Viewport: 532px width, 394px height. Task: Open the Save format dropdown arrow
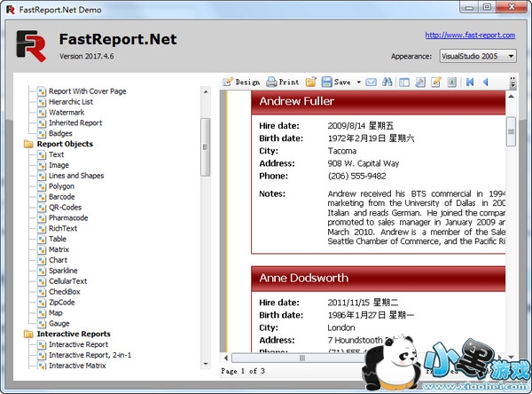358,83
